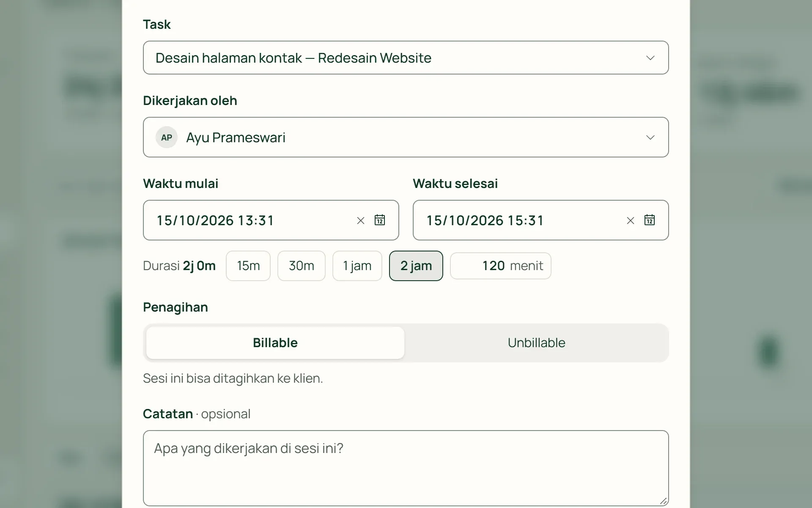Open the Dikerjakan oleh dropdown for Ayu Prameswari
812x508 pixels.
tap(406, 137)
